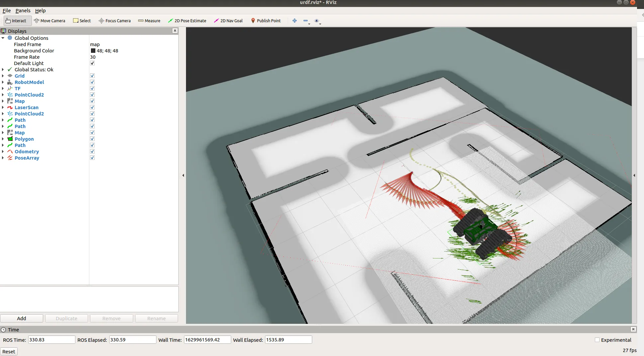Click the blue plus add-tool icon

point(295,21)
